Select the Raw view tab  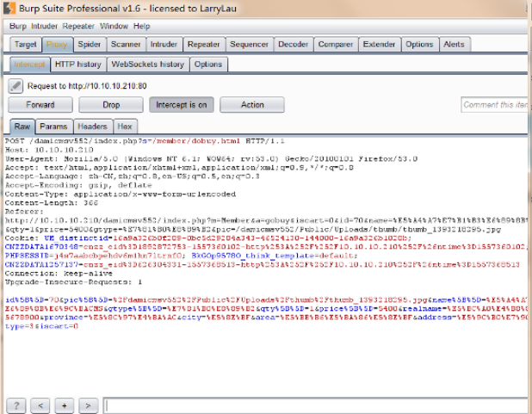tap(22, 127)
